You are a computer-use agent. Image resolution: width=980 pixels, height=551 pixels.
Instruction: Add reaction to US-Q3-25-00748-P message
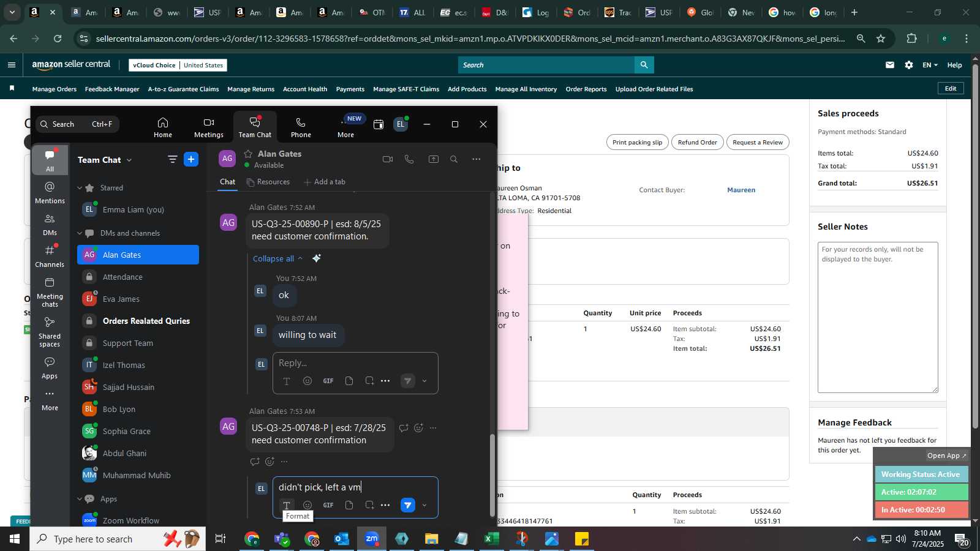point(418,428)
